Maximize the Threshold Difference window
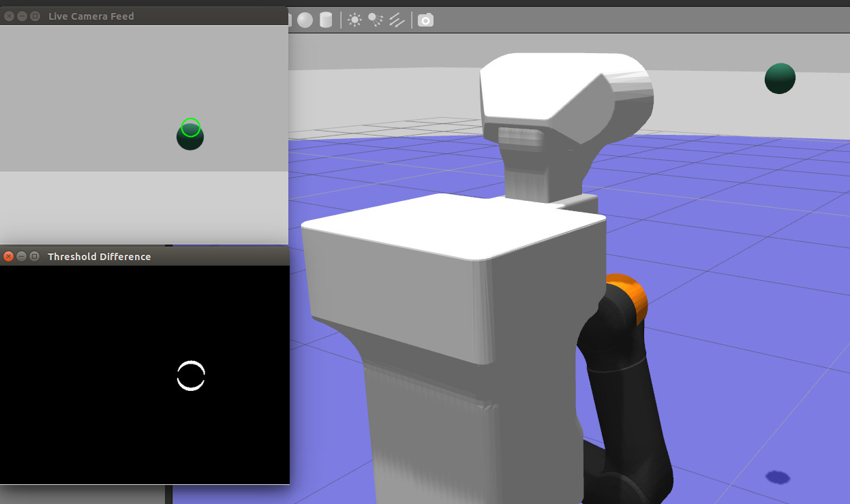 (34, 257)
